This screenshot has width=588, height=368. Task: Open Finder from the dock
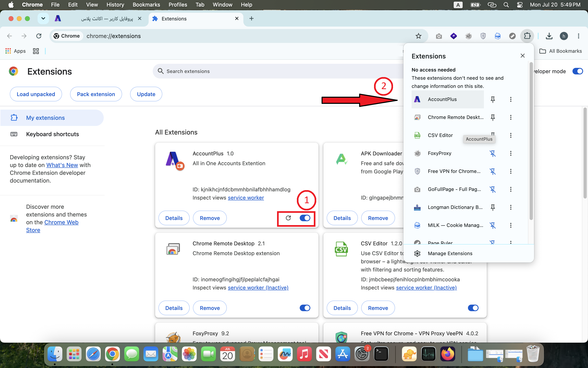point(55,354)
